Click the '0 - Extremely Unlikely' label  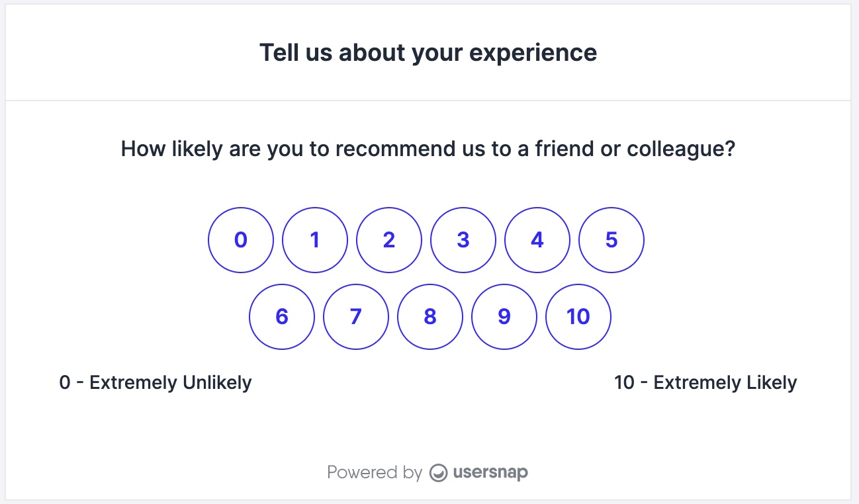156,382
